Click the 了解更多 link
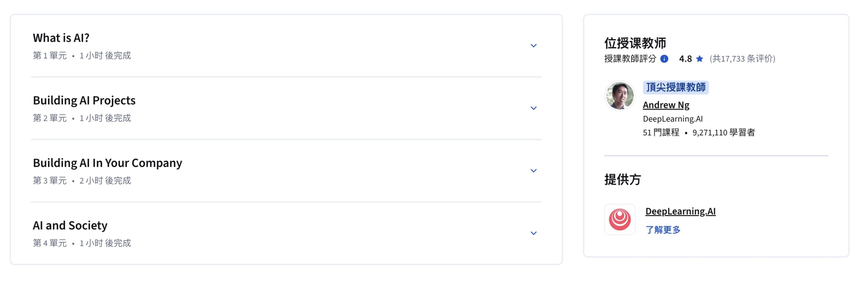Viewport: 868px width, 287px height. (663, 230)
